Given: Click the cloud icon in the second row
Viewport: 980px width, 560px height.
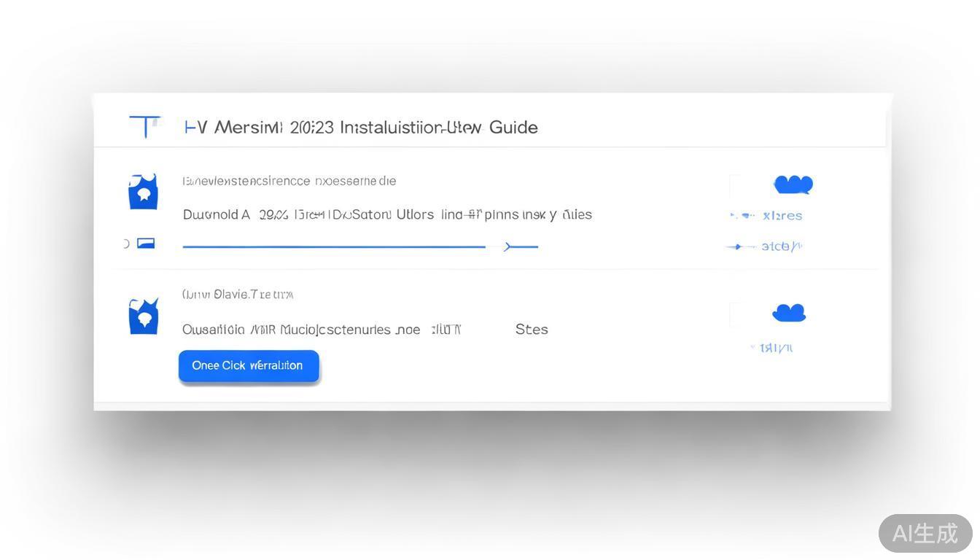Looking at the screenshot, I should coord(789,313).
